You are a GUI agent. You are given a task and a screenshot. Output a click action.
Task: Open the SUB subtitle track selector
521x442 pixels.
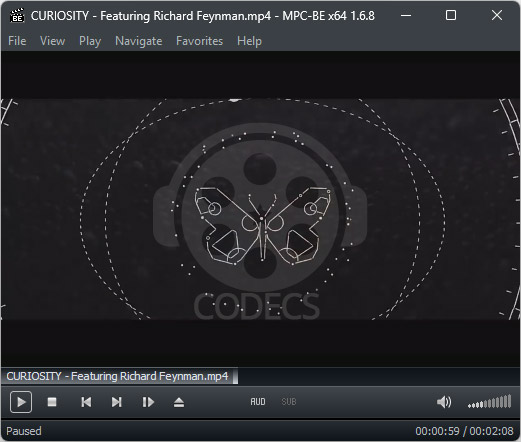pyautogui.click(x=289, y=402)
